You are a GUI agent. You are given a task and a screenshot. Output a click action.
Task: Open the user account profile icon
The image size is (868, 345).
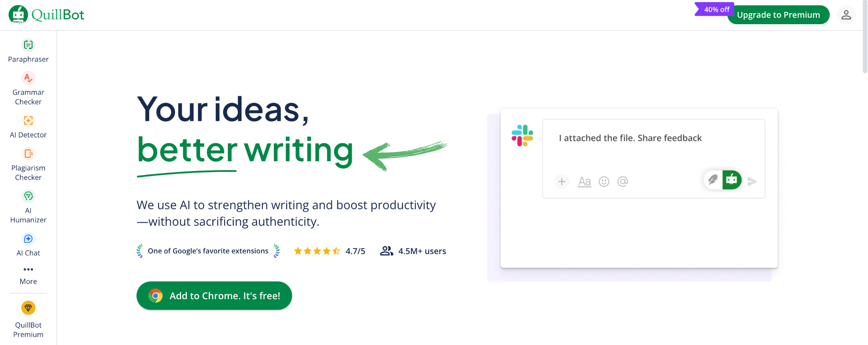coord(846,15)
